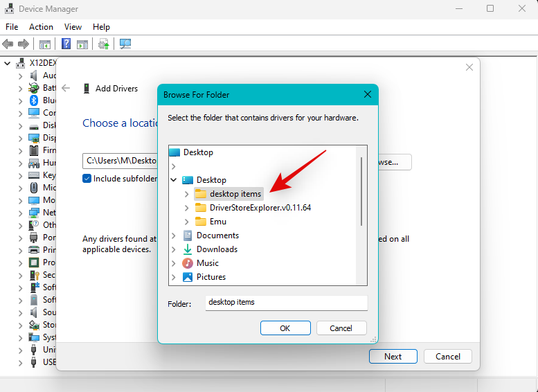
Task: Click the folder tree vertical scrollbar
Action: 361,192
